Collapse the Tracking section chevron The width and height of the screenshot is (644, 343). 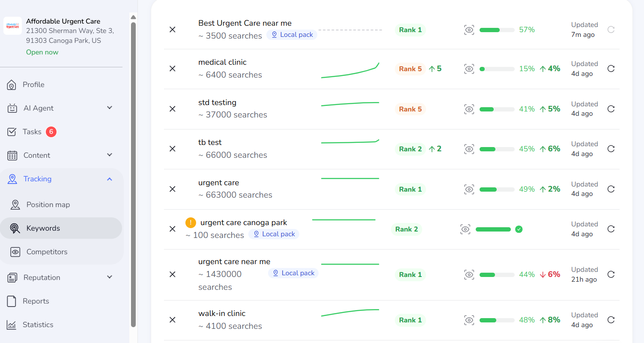[110, 179]
